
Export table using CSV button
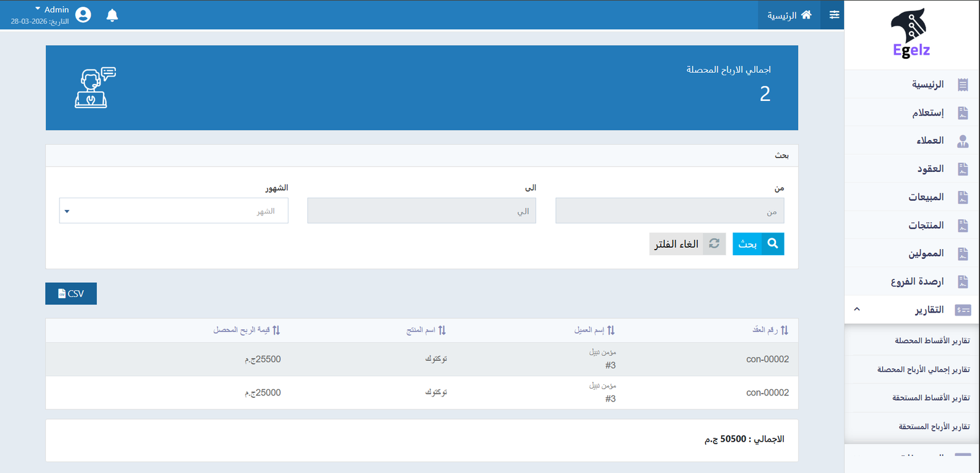(x=71, y=294)
